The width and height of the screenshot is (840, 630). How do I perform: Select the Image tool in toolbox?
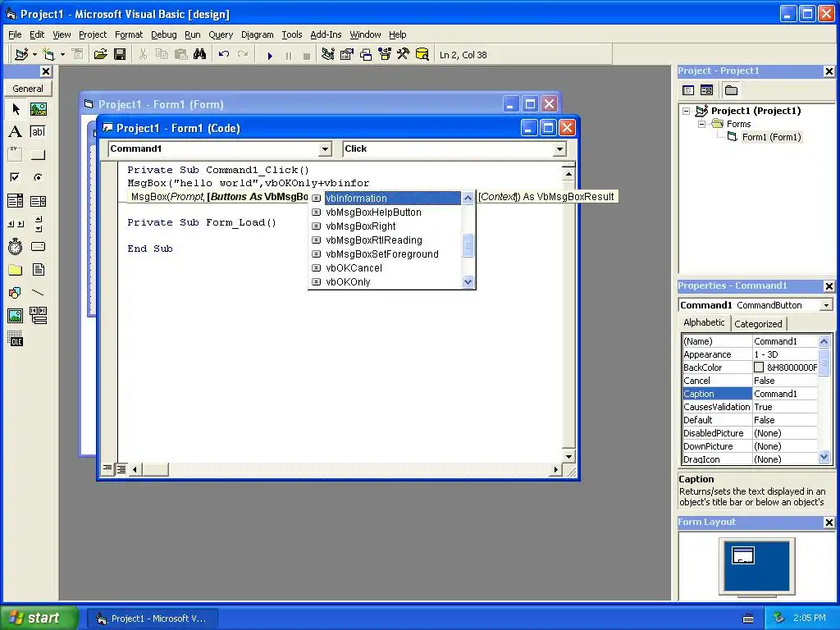16,316
